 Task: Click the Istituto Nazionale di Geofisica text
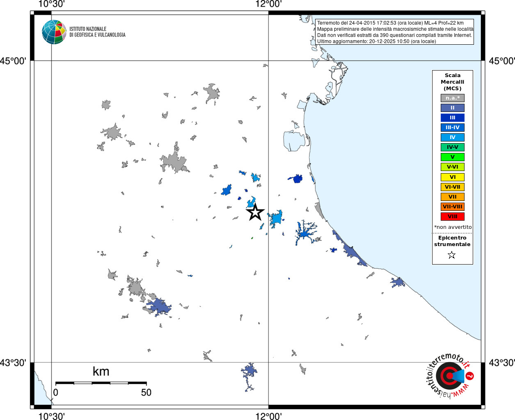coord(97,32)
